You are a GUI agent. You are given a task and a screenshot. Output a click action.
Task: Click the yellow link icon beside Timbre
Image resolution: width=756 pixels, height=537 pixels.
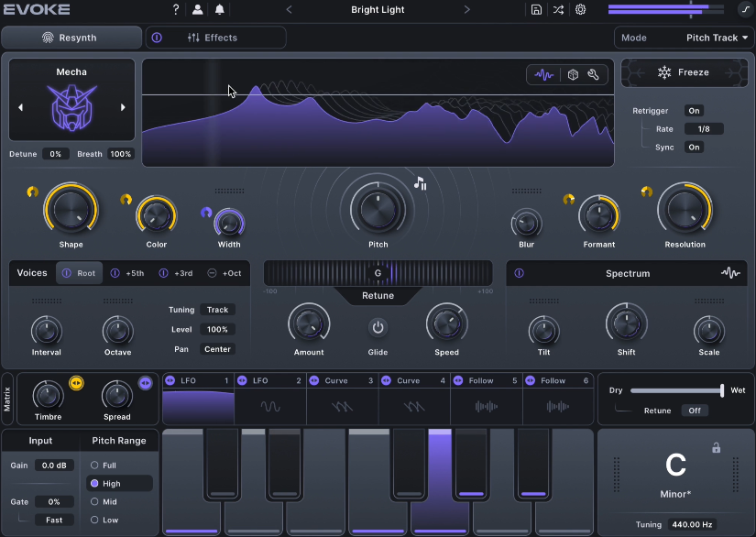click(x=76, y=383)
